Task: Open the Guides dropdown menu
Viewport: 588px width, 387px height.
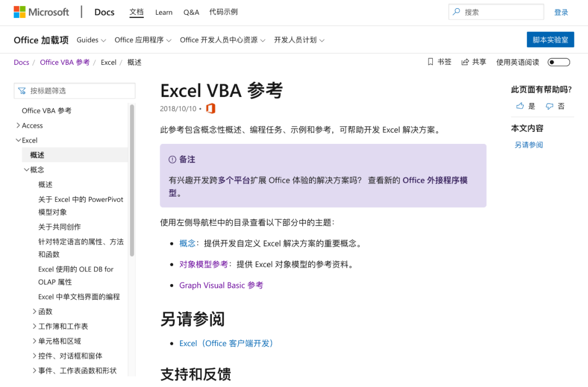Action: click(91, 40)
